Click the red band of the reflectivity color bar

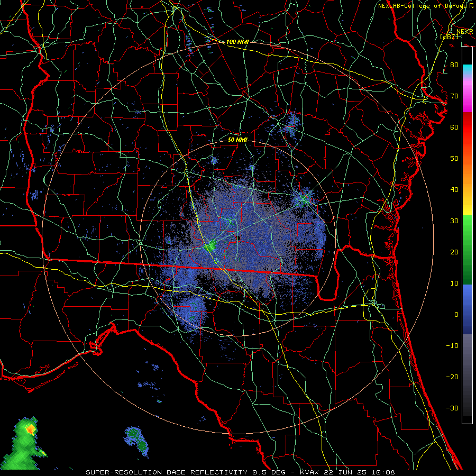(467, 127)
